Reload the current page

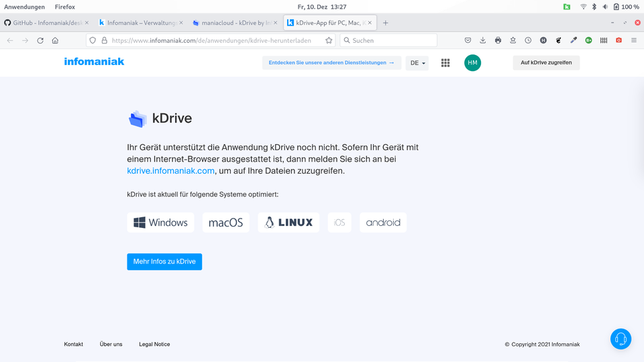(x=40, y=40)
